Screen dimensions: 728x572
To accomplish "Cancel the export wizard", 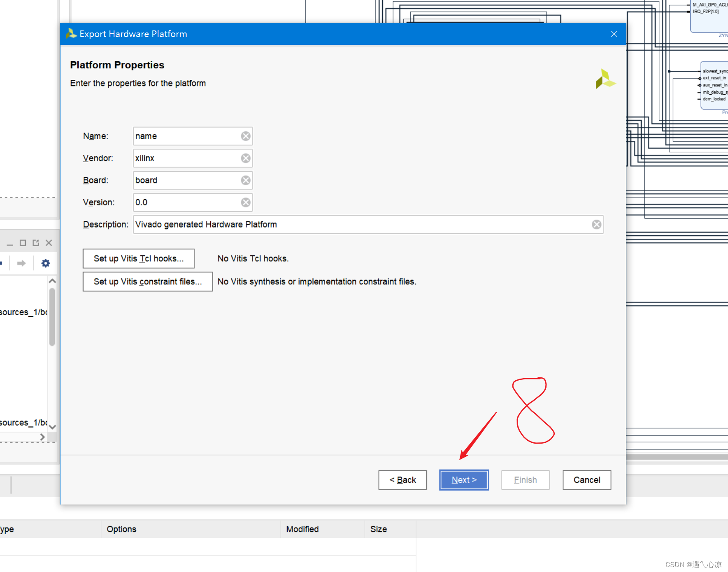I will pos(587,480).
